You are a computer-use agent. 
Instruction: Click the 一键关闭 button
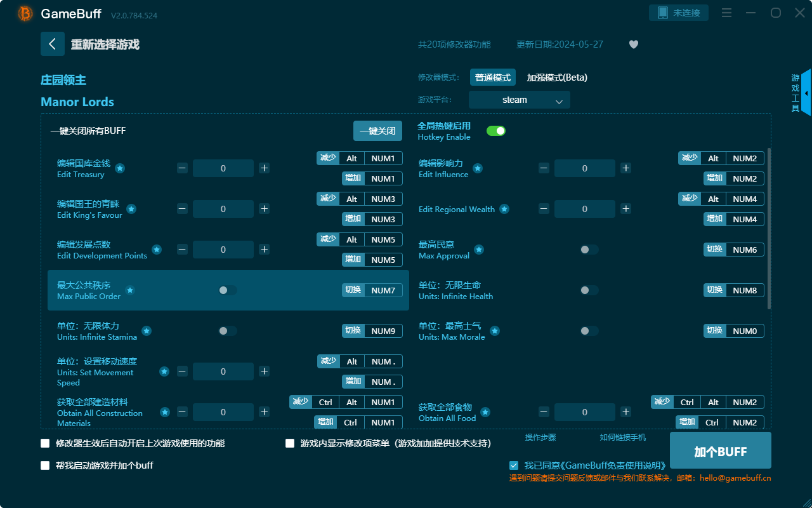378,131
